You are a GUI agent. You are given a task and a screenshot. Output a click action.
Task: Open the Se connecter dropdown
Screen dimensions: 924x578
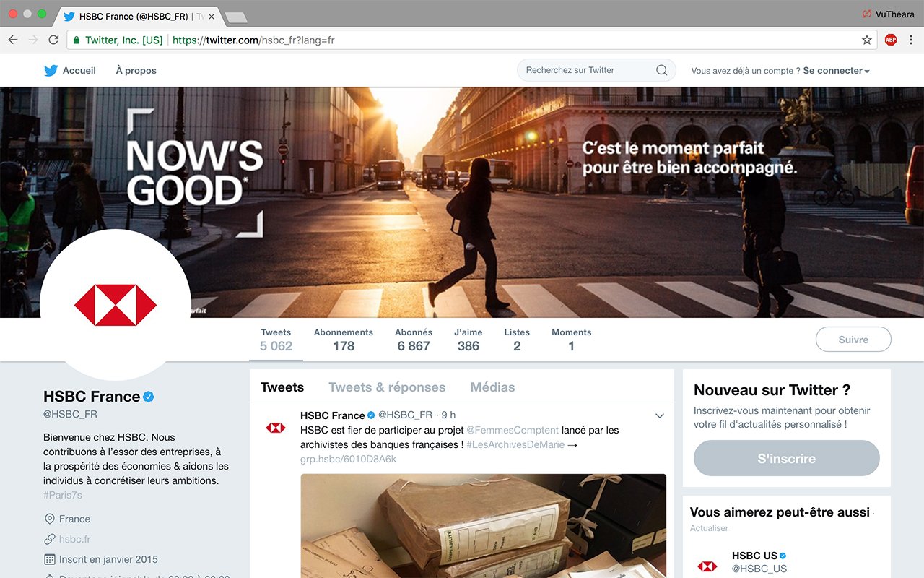point(836,71)
